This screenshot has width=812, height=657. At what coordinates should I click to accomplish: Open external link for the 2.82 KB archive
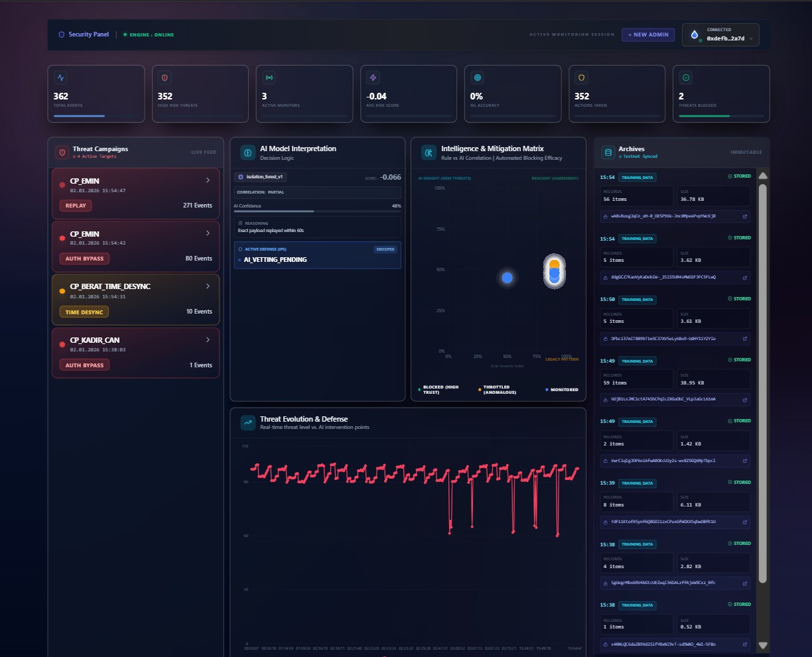point(744,583)
